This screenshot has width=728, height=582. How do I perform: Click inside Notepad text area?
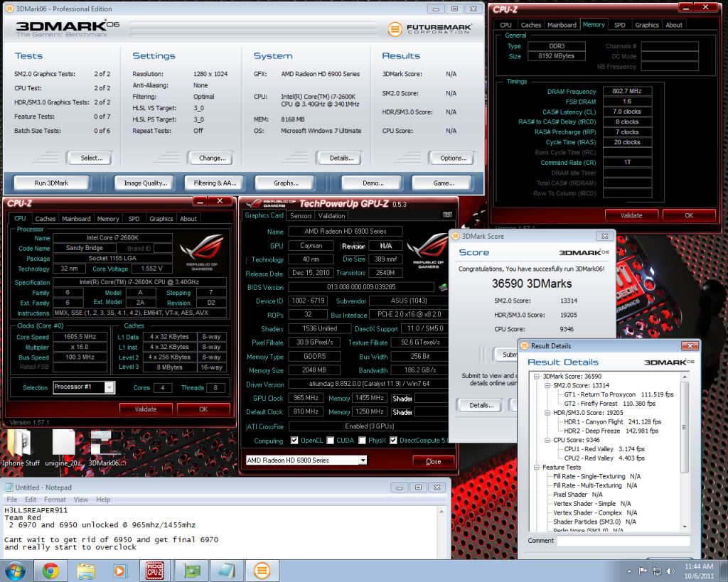click(x=220, y=532)
